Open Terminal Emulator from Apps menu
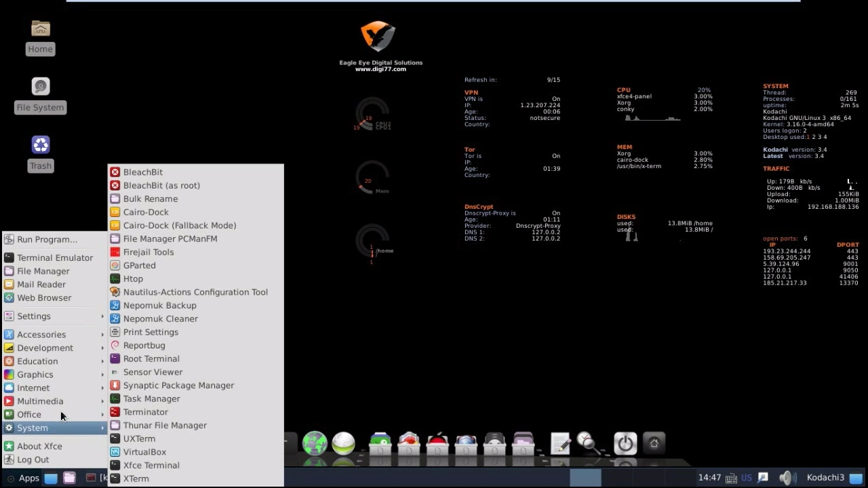 55,258
